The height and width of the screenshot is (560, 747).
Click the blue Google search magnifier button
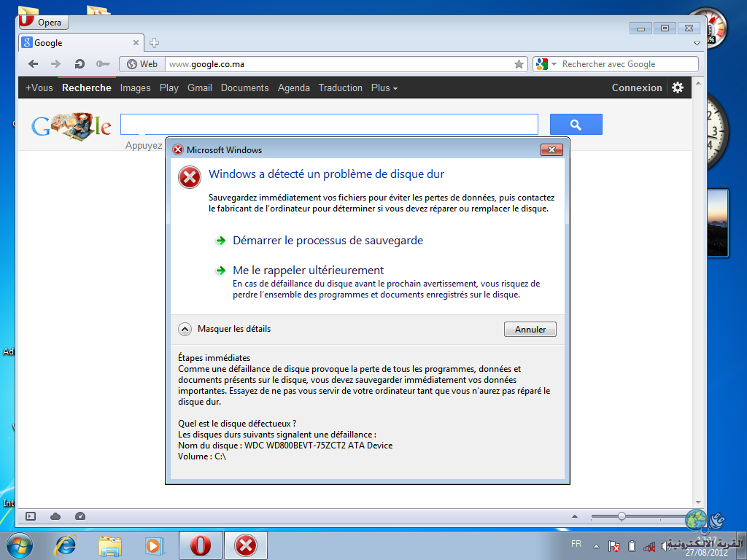[576, 124]
